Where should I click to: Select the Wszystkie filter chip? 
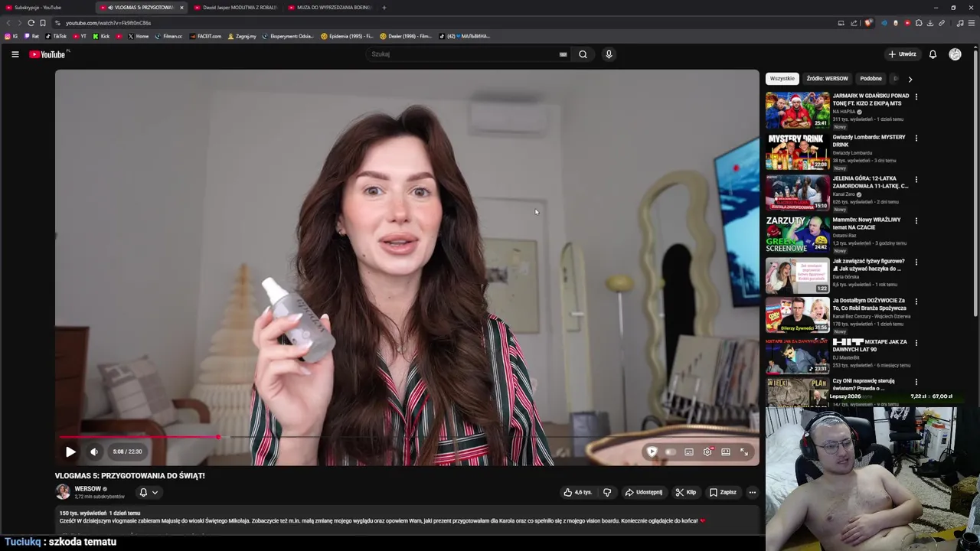coord(782,78)
